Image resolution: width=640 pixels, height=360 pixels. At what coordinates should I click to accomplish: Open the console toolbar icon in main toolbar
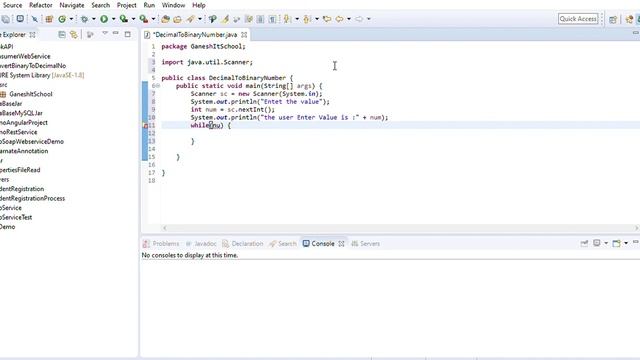[20, 19]
